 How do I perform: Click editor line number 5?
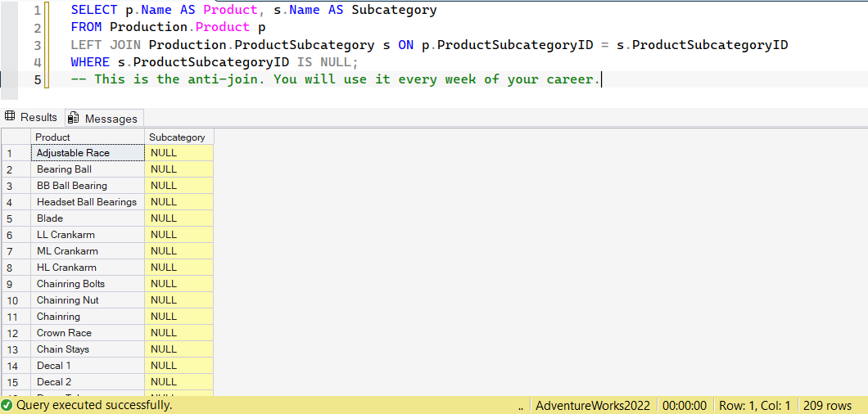37,79
